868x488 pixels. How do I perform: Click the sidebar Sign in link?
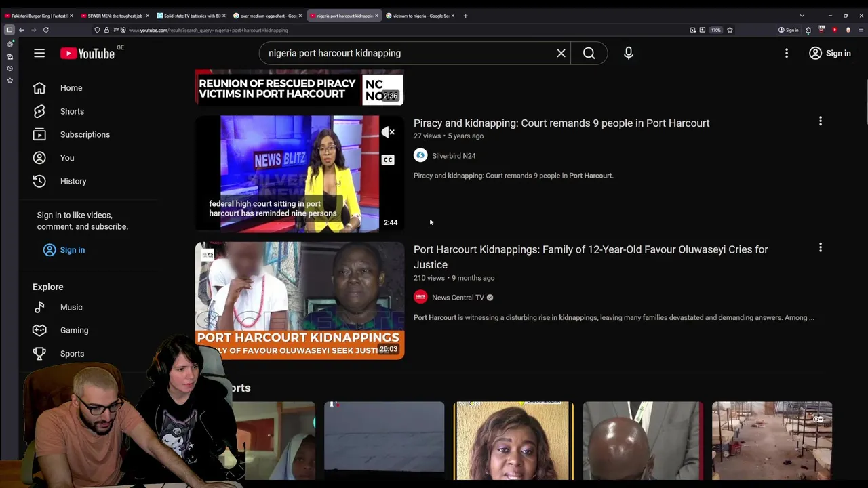click(64, 250)
